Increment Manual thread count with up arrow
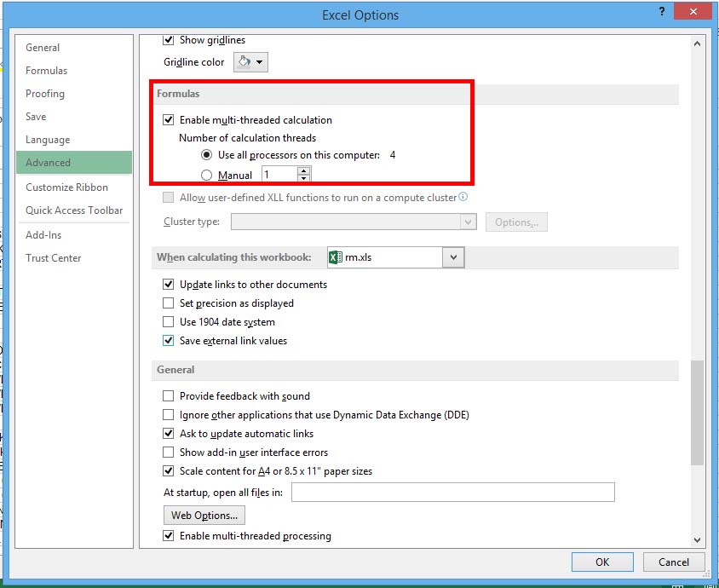 pos(304,170)
